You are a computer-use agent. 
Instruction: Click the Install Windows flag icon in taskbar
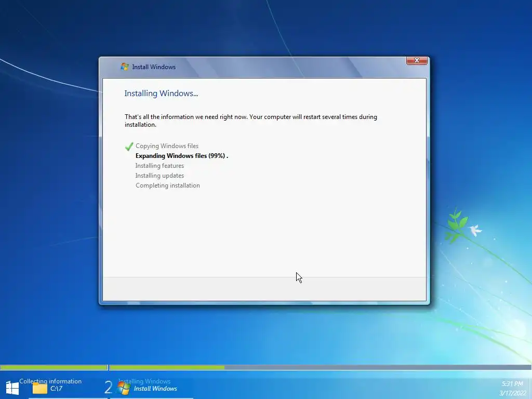124,388
